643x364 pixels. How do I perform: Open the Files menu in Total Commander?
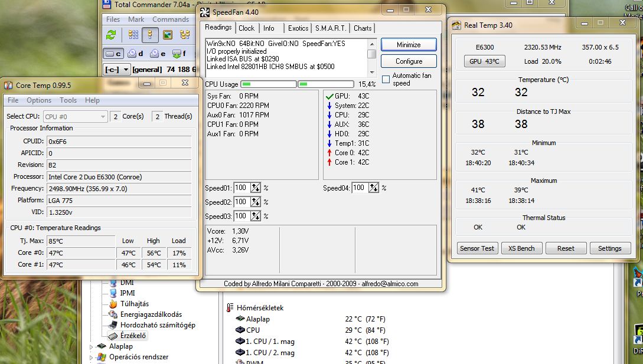(x=113, y=19)
